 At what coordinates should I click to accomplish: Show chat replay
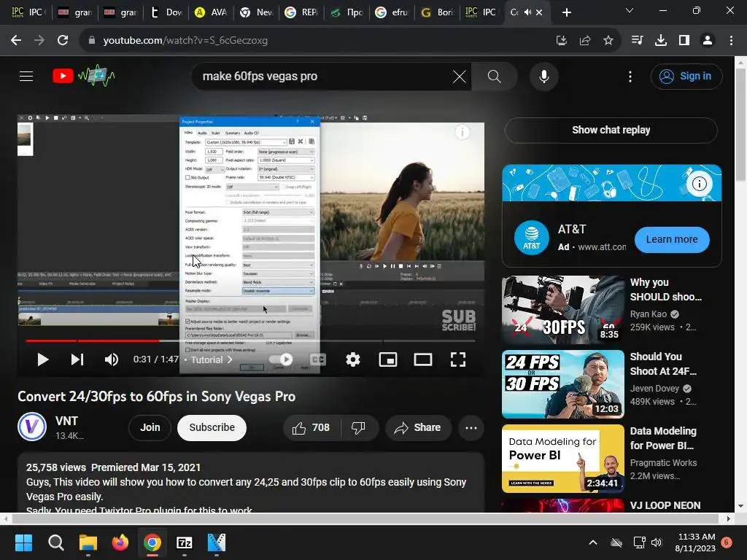pyautogui.click(x=611, y=130)
